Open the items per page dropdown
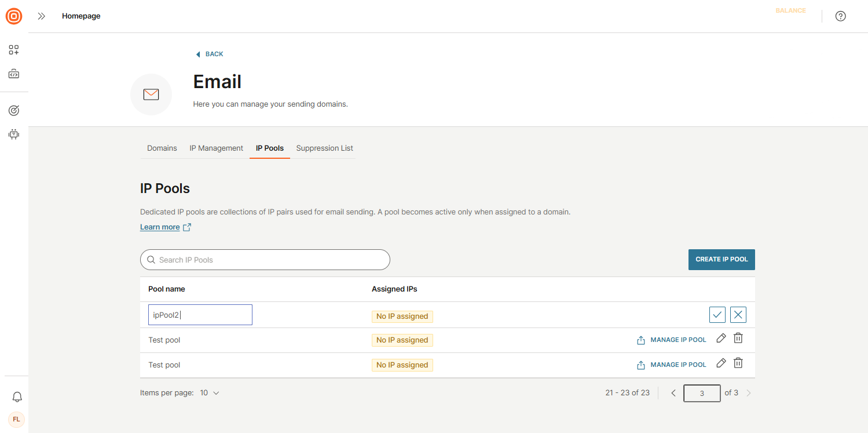Screen dimensions: 868x433 (x=210, y=392)
